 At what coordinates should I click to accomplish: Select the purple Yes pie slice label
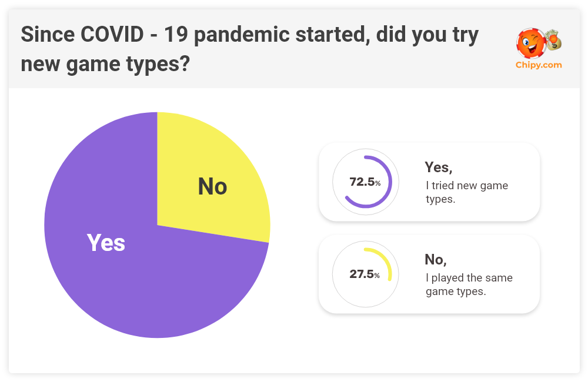click(x=106, y=242)
